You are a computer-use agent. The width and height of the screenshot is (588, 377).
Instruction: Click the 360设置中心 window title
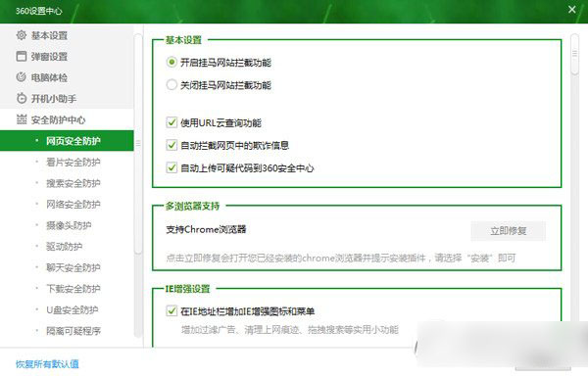(38, 11)
